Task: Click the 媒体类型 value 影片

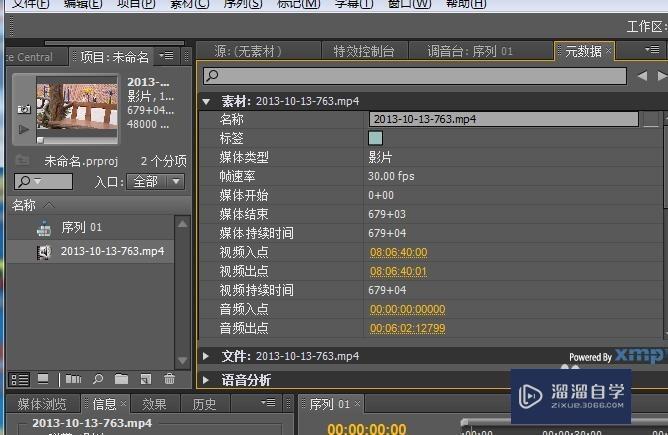Action: [380, 158]
